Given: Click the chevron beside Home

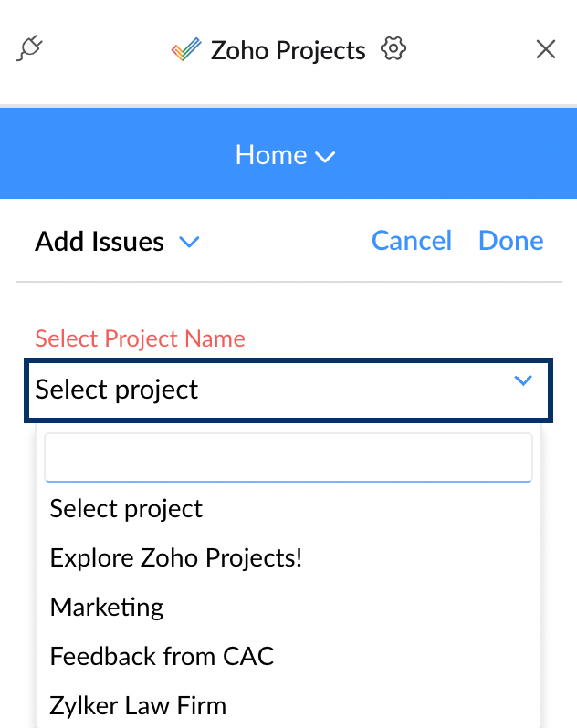Looking at the screenshot, I should coord(325,157).
